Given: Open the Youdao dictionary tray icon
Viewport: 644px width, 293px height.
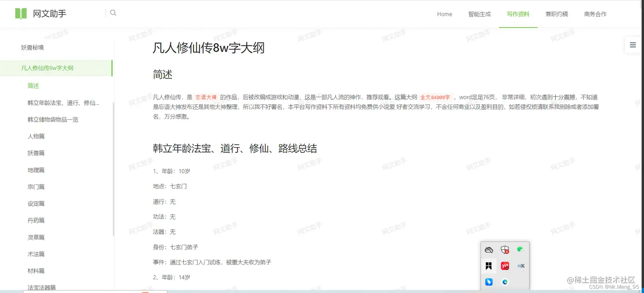Looking at the screenshot, I should [x=505, y=266].
